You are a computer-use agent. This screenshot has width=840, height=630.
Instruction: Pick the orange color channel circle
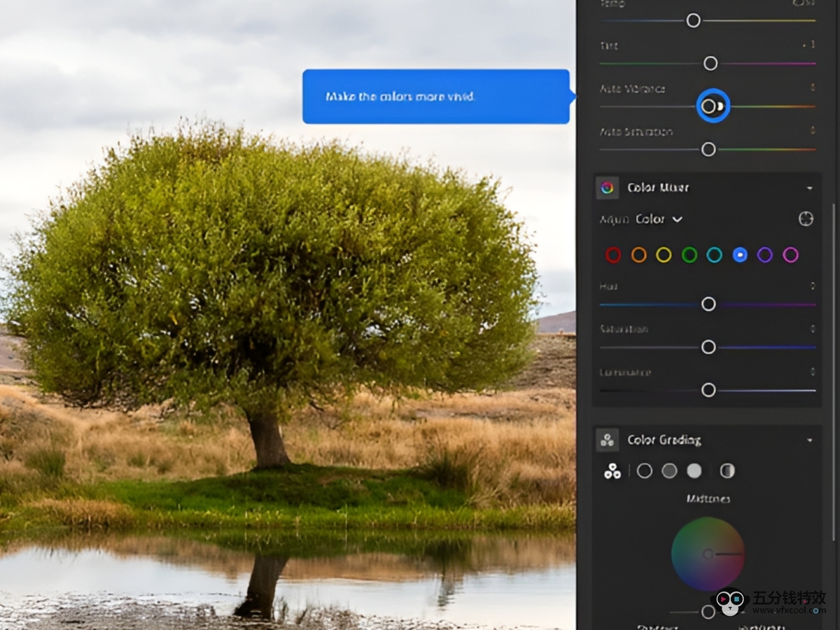[x=638, y=255]
